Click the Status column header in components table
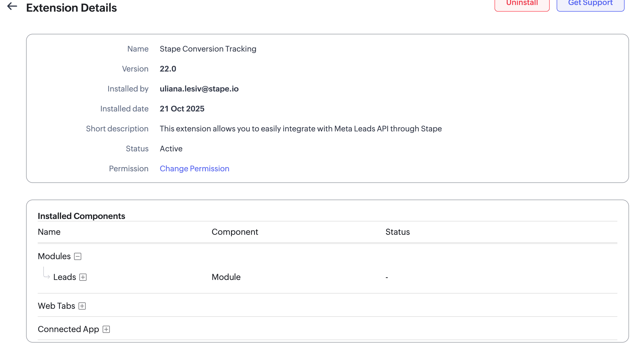This screenshot has height=362, width=644. click(397, 232)
